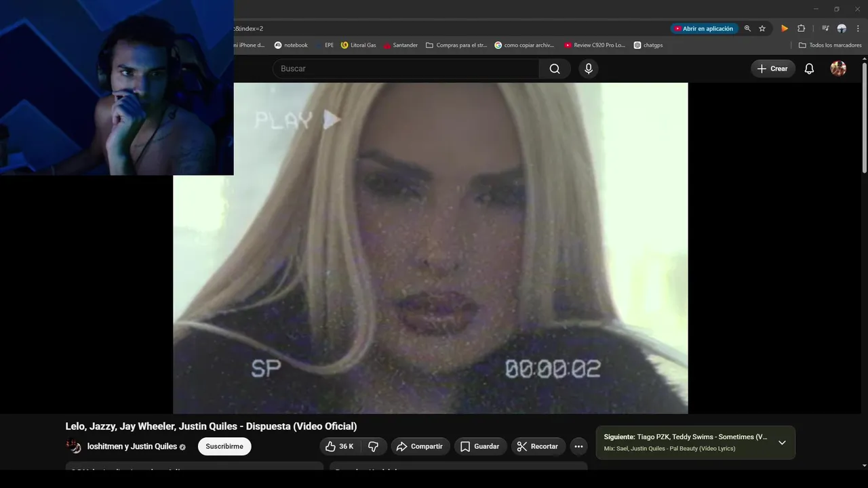Save the video with Guardar
This screenshot has width=868, height=488.
(x=480, y=446)
